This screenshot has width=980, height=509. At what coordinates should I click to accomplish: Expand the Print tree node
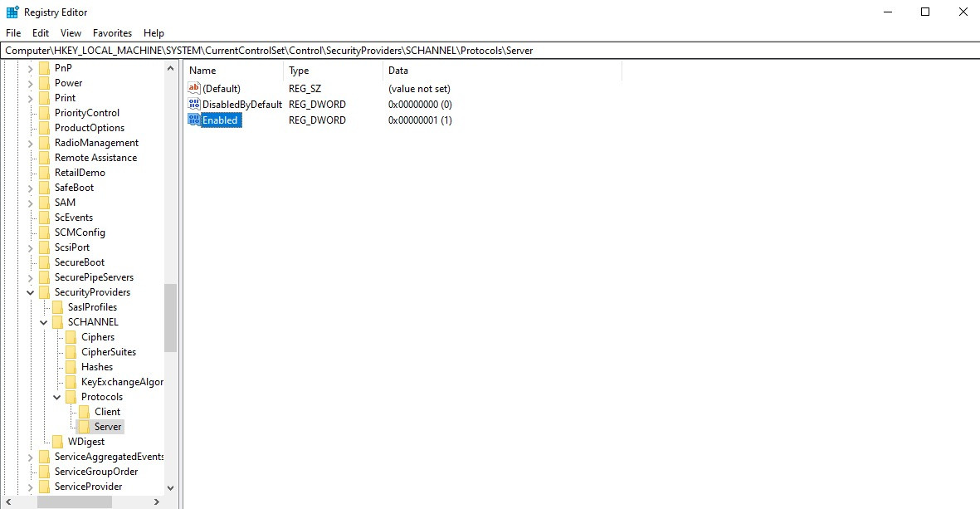[30, 98]
